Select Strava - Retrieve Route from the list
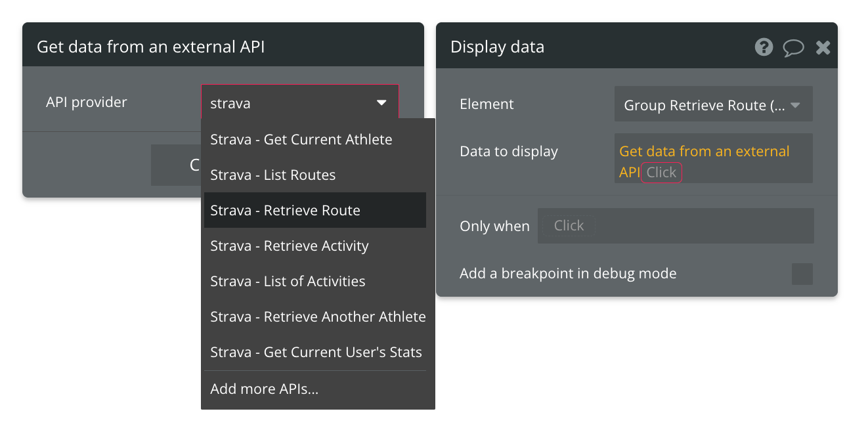 click(x=285, y=210)
